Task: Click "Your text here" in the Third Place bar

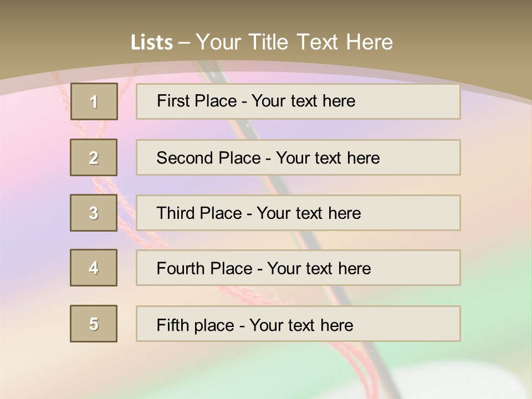Action: 309,213
